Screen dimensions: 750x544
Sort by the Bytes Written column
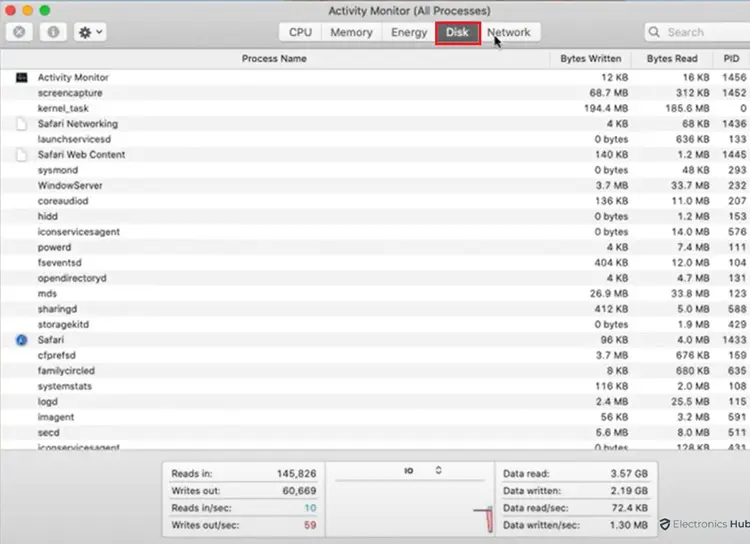(591, 58)
